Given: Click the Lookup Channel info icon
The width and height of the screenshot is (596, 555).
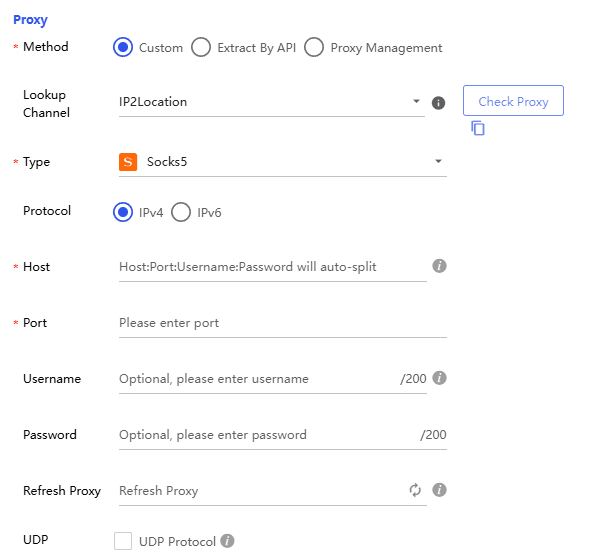Looking at the screenshot, I should (438, 103).
